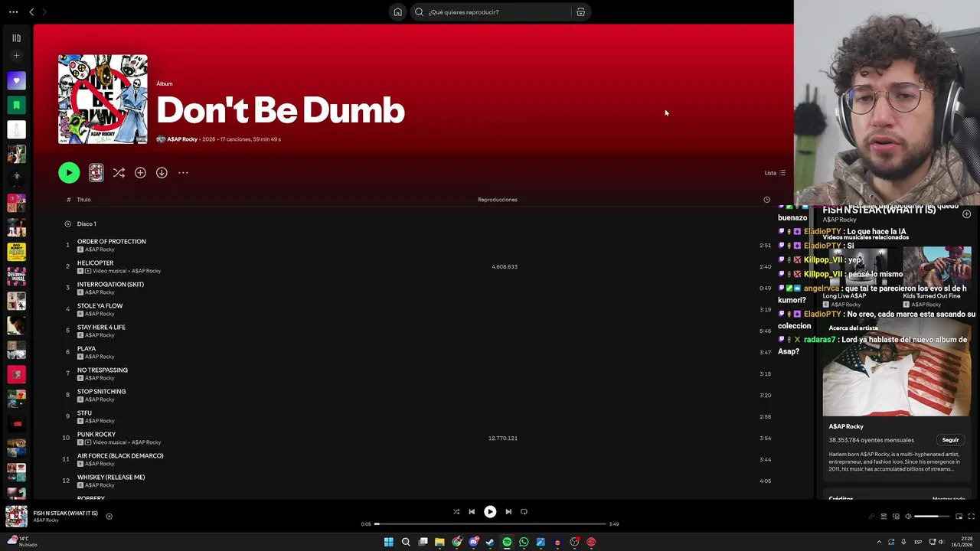Open Video musical link on HELICOPTER row

point(109,271)
